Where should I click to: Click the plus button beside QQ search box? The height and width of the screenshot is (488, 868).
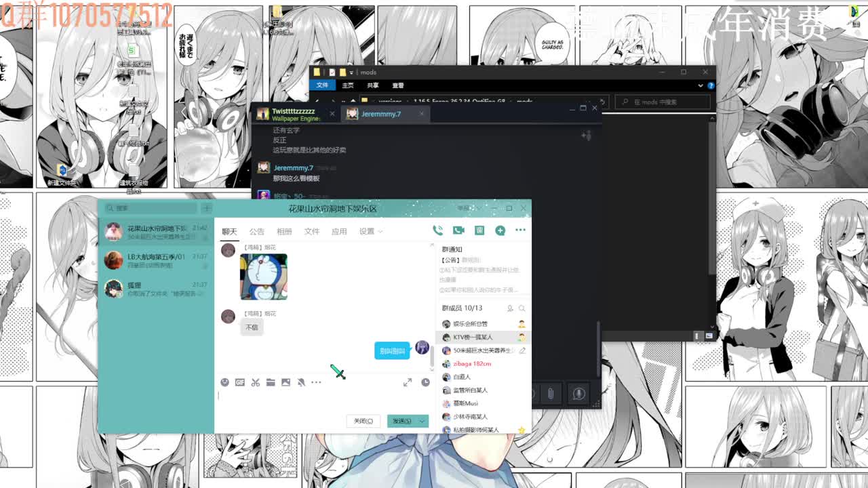(207, 208)
